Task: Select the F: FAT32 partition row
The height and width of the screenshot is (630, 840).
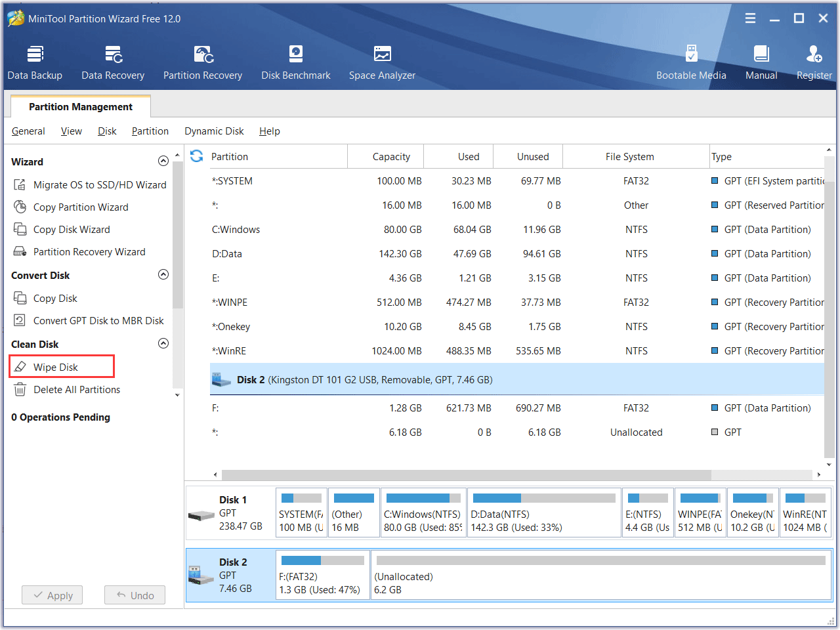Action: click(x=516, y=408)
